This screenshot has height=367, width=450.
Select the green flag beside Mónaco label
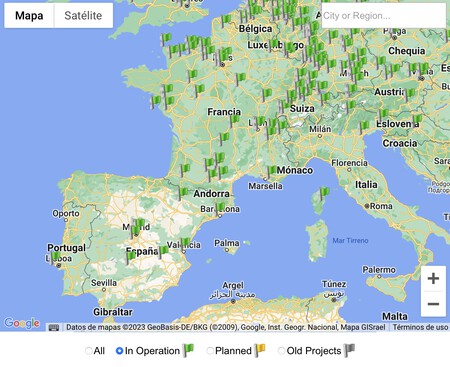271,172
